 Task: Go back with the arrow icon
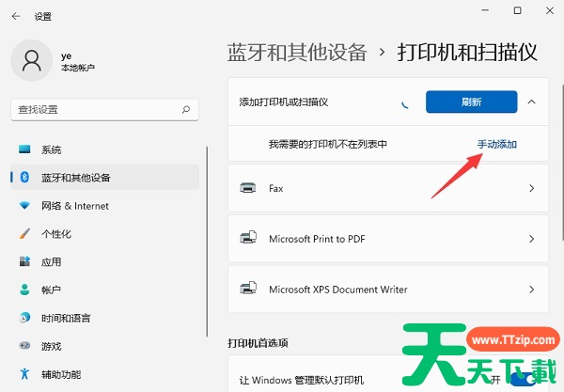(x=16, y=16)
